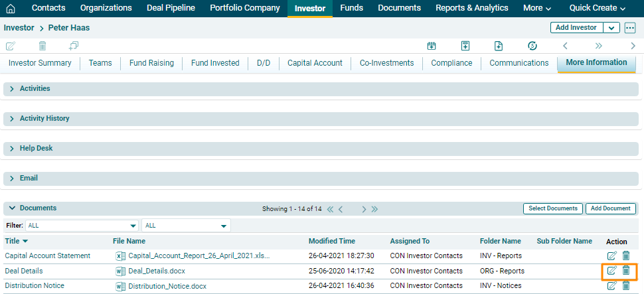The width and height of the screenshot is (644, 294).
Task: Click the home icon in navigation bar
Action: pyautogui.click(x=10, y=9)
